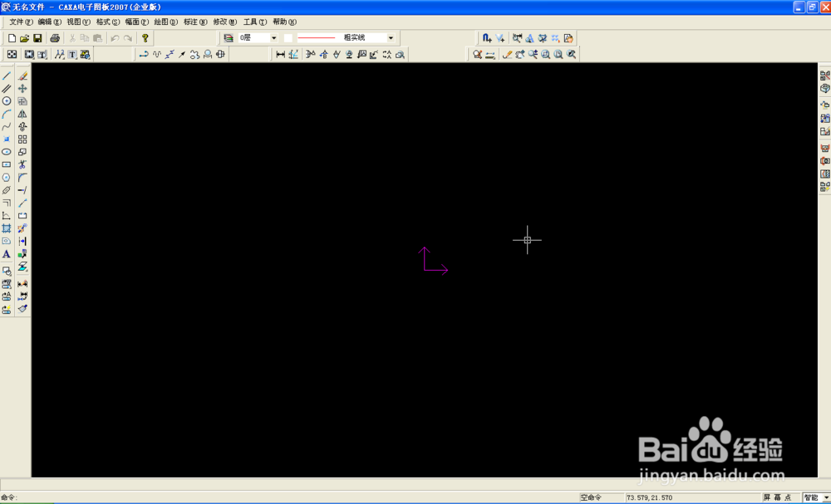831x504 pixels.
Task: Undo the last action via curved-arrow icon
Action: coord(115,38)
